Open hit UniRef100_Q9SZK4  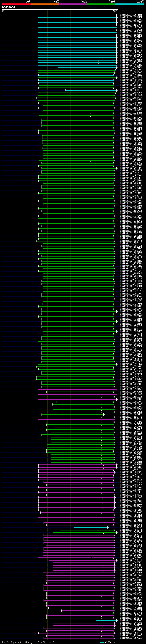pos(131,17)
